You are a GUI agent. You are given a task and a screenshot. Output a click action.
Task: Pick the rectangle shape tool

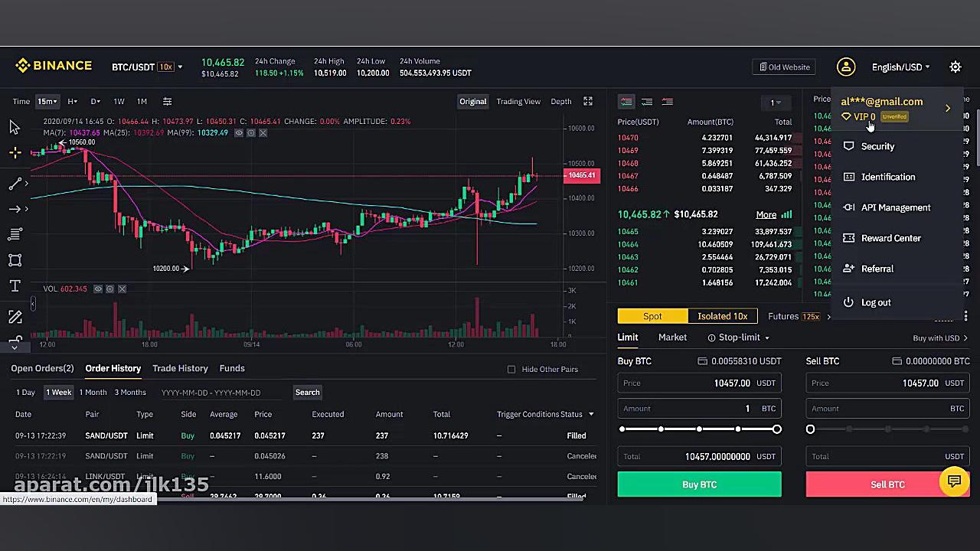point(15,260)
